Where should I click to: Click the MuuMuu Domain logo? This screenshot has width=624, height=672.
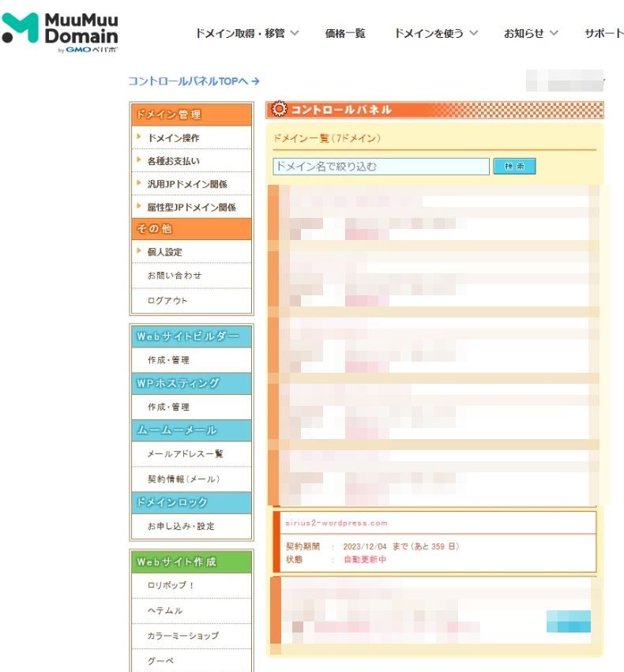[60, 32]
